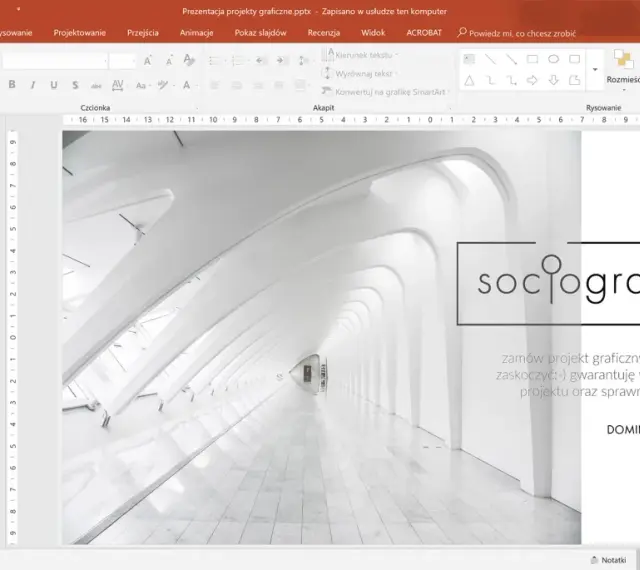Select the right arrow shape
Viewport: 640px width, 570px height.
tap(532, 80)
